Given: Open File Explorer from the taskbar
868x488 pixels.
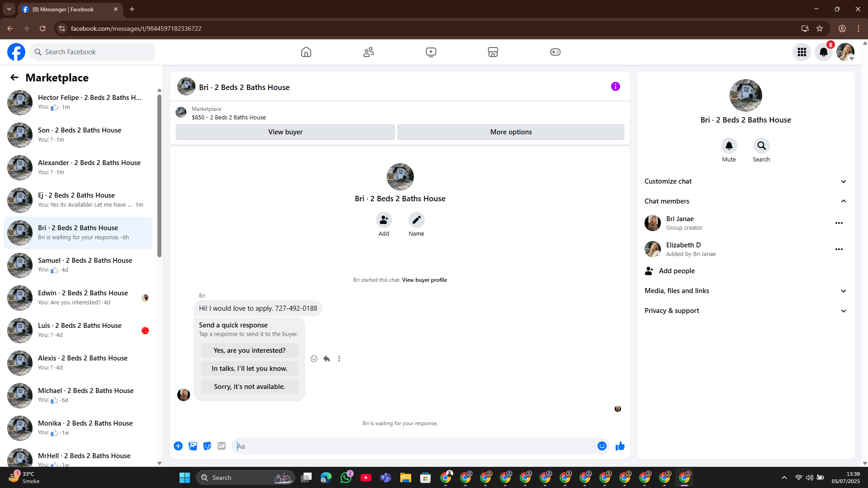Looking at the screenshot, I should (405, 478).
